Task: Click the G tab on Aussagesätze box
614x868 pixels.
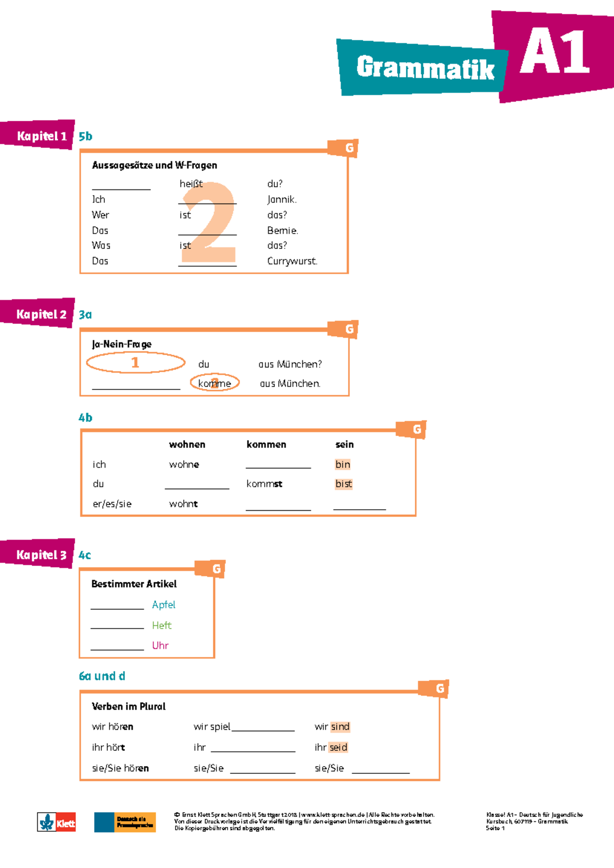Action: point(349,148)
